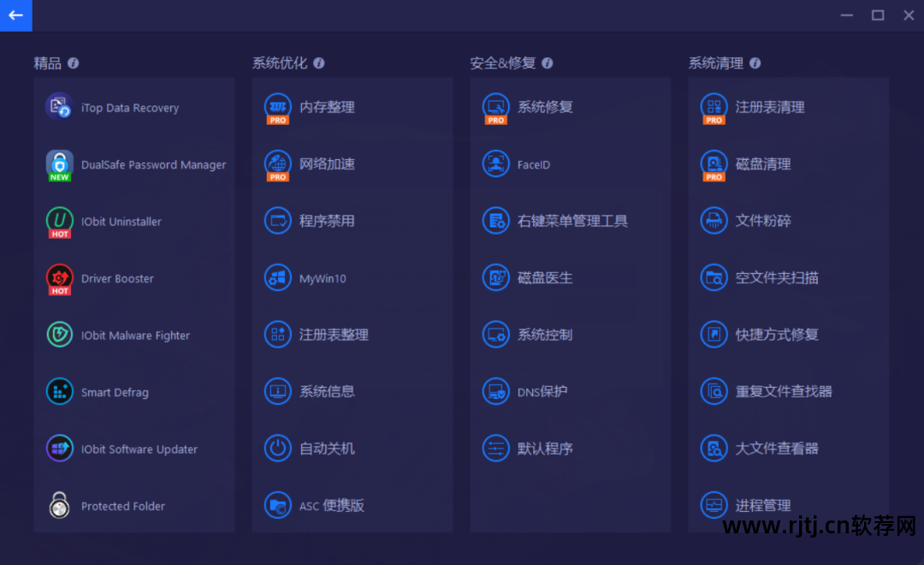Click the 空文件夹扫描 icon

point(714,277)
